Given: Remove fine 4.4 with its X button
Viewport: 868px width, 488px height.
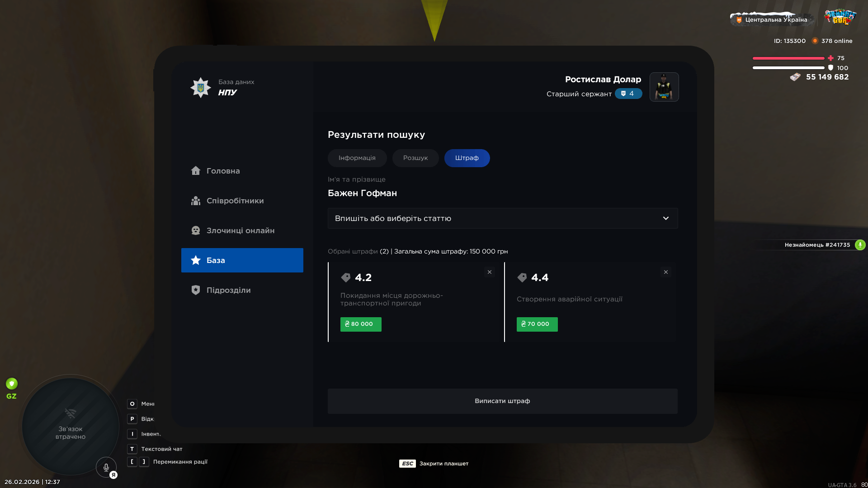Looking at the screenshot, I should point(666,272).
